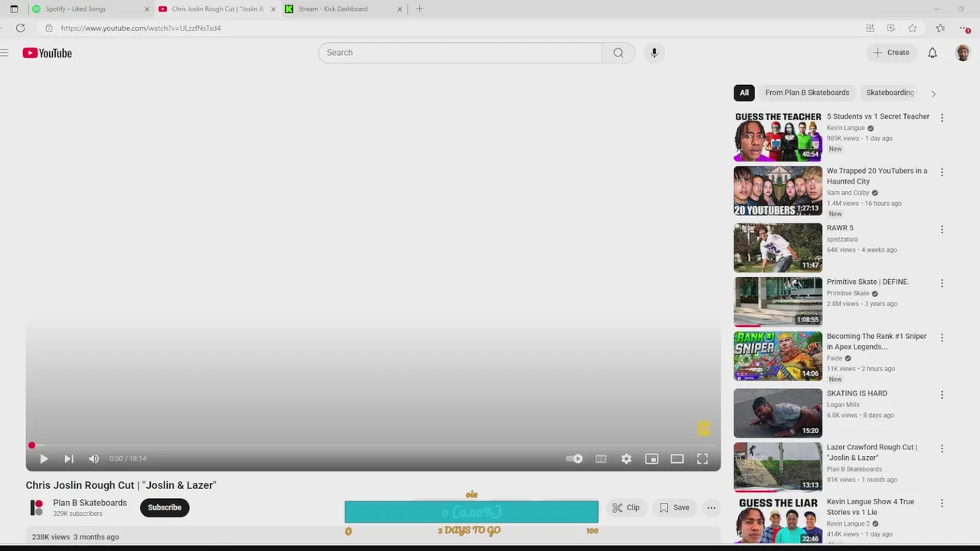Click the Create button
Image resolution: width=980 pixels, height=551 pixels.
pos(890,53)
